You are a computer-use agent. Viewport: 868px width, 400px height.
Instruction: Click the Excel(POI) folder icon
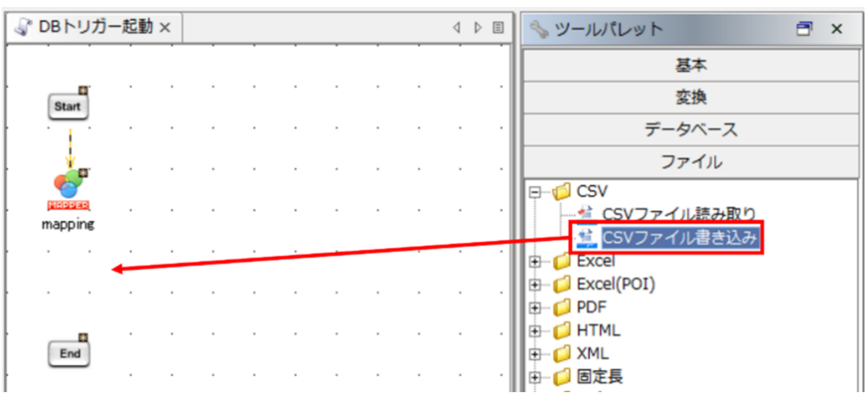(561, 284)
